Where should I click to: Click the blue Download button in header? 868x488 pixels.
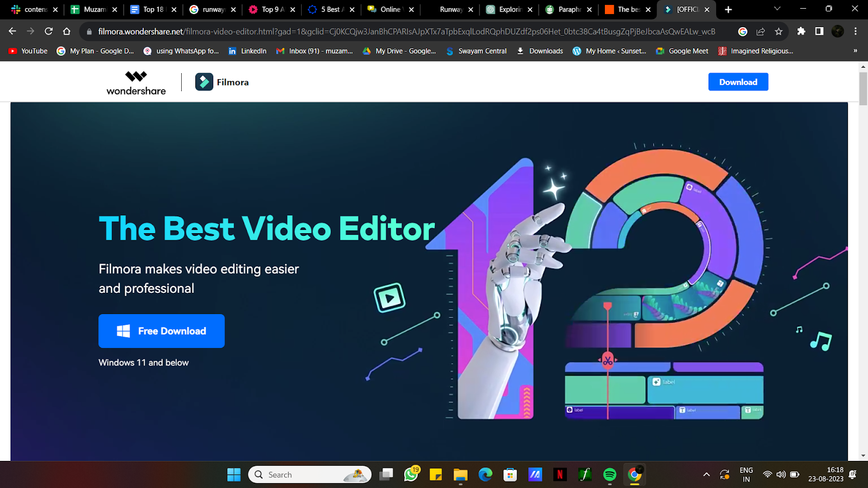click(x=738, y=82)
